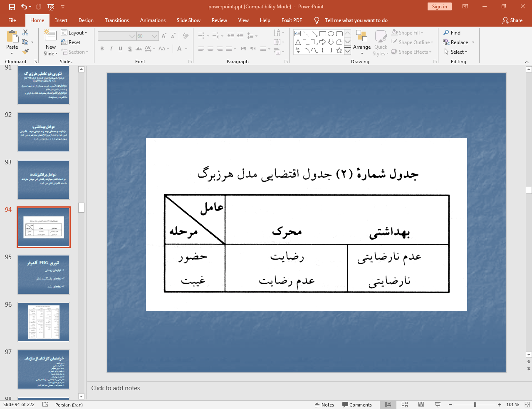Click the Find search tool
Screen dimensions: 532x409
pyautogui.click(x=452, y=32)
